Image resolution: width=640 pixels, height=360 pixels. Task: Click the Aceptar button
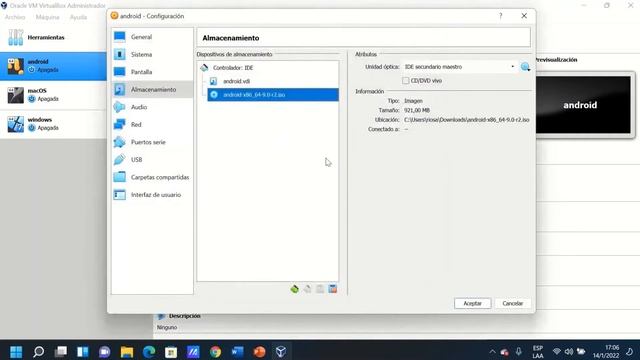(472, 303)
